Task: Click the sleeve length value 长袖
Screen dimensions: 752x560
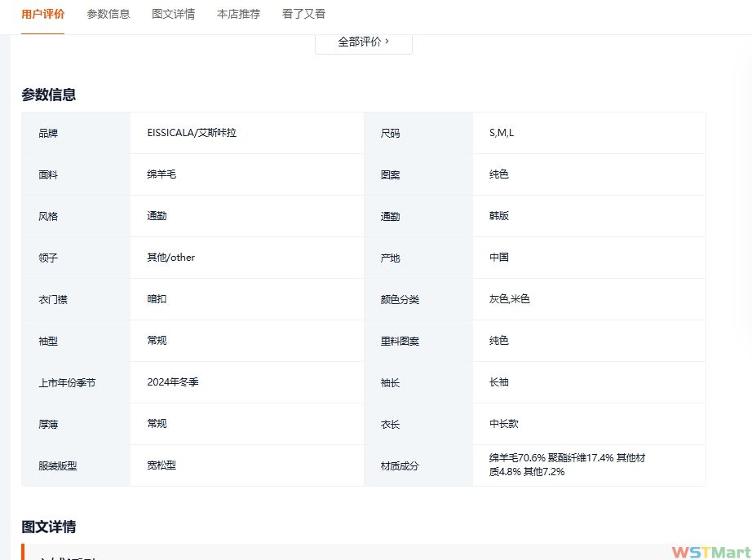Action: 499,382
